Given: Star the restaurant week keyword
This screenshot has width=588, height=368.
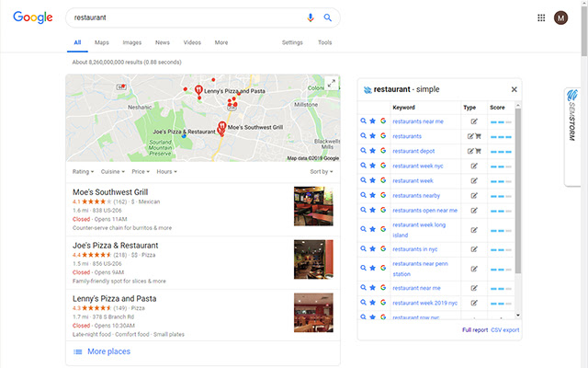Looking at the screenshot, I should pos(372,180).
